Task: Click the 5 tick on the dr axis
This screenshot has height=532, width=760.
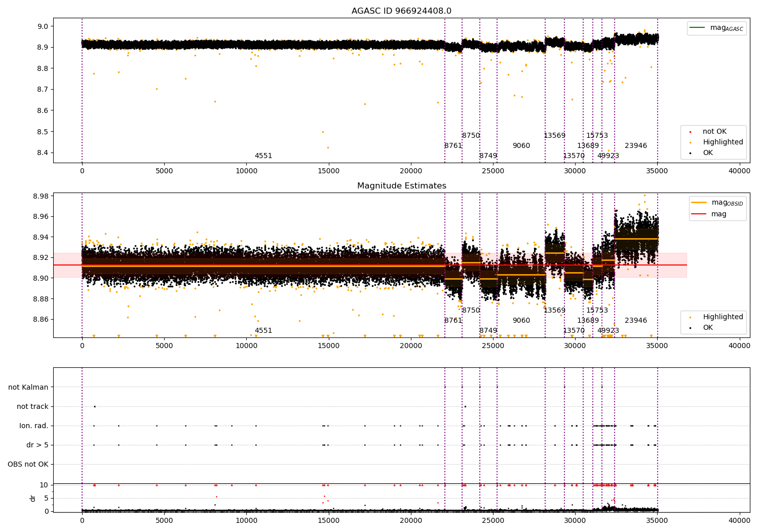Action: [x=46, y=498]
